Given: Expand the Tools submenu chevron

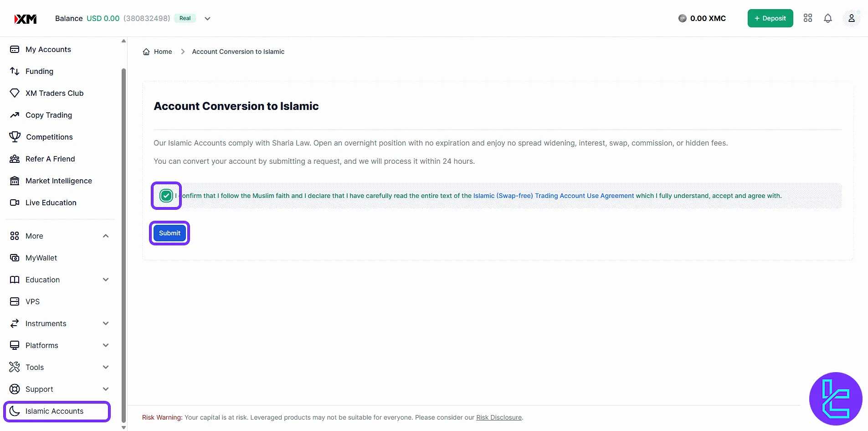Looking at the screenshot, I should 106,367.
